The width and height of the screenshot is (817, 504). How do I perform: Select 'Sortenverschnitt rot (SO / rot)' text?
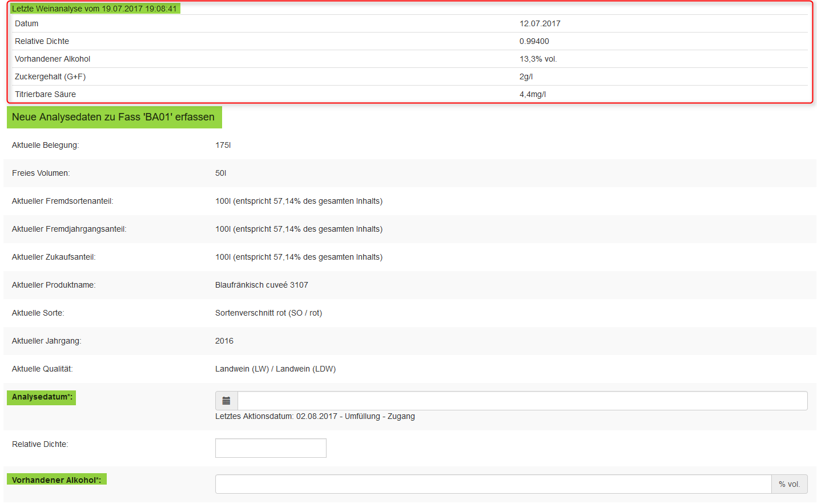[x=268, y=313]
